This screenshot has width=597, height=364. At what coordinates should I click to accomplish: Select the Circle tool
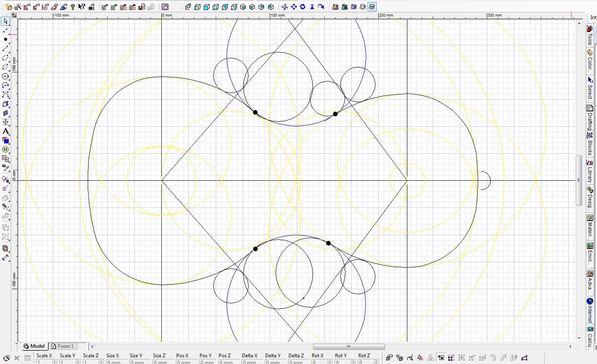point(5,76)
